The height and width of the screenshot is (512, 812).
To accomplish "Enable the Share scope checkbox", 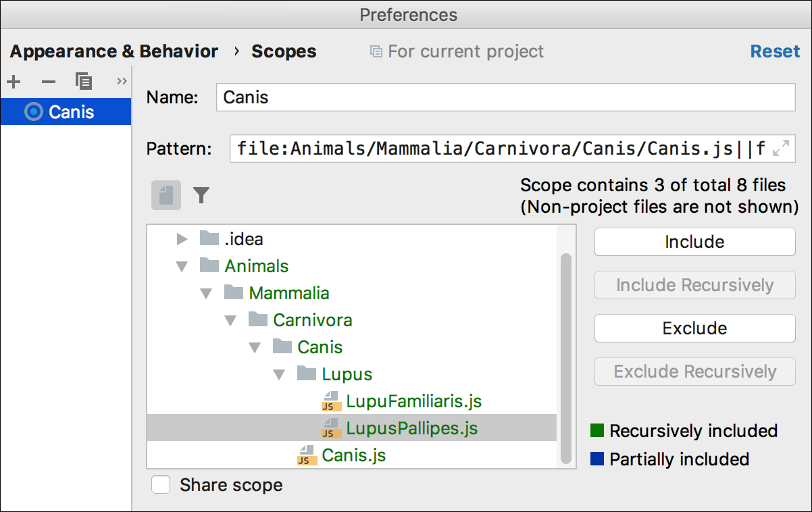I will click(160, 485).
